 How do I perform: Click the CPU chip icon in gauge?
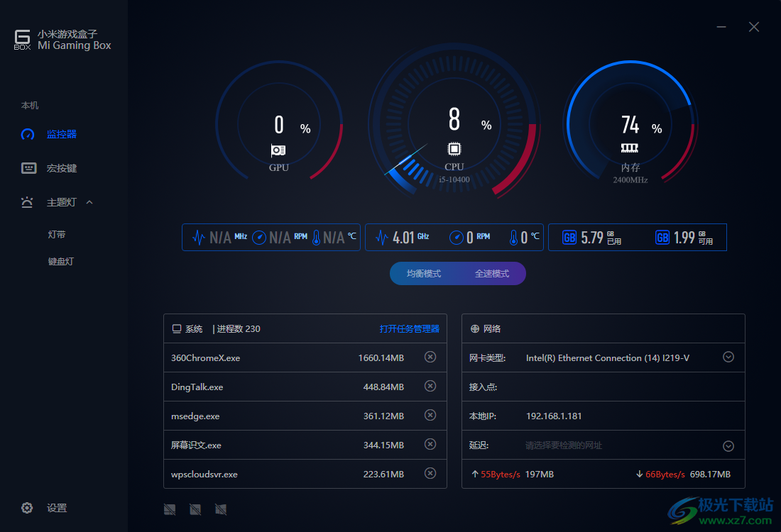pyautogui.click(x=454, y=149)
